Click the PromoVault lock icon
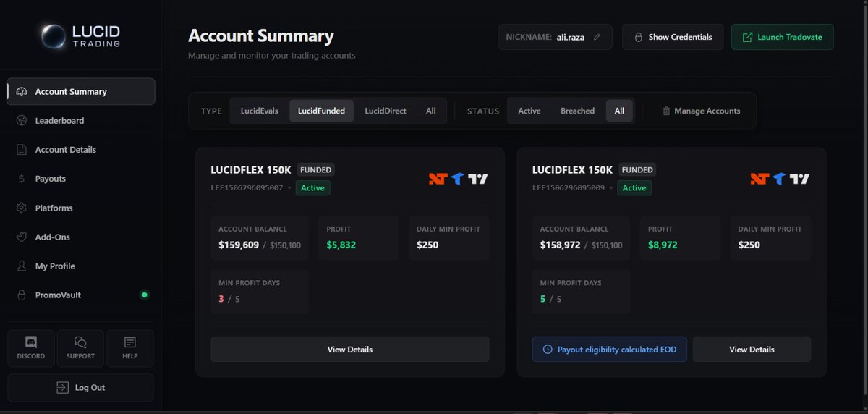The height and width of the screenshot is (414, 868). tap(21, 295)
